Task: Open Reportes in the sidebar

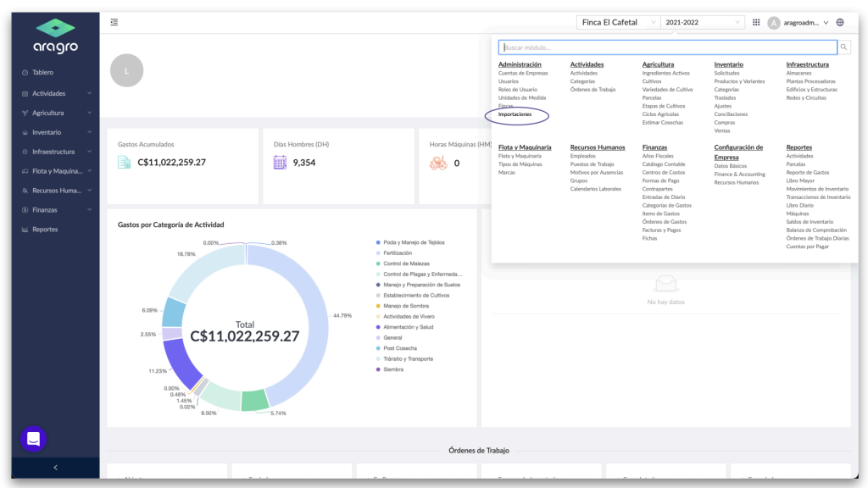Action: tap(56, 229)
